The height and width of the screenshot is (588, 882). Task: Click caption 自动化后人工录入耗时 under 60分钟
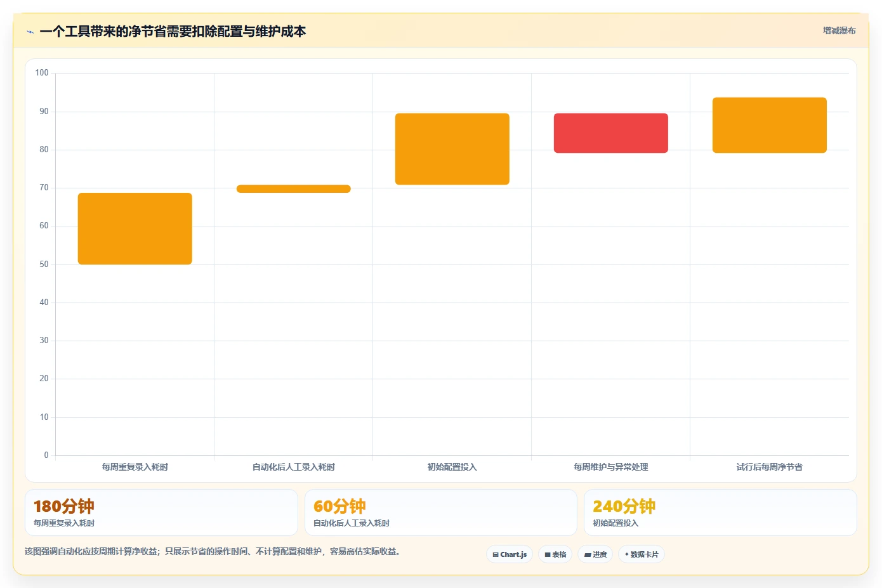pyautogui.click(x=352, y=523)
